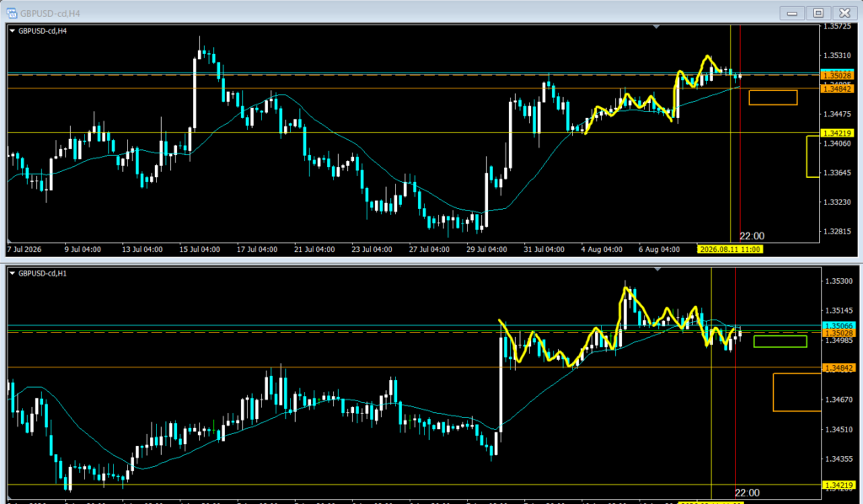Click the 23 Jul 04:00 time axis label
The image size is (863, 504).
point(372,249)
